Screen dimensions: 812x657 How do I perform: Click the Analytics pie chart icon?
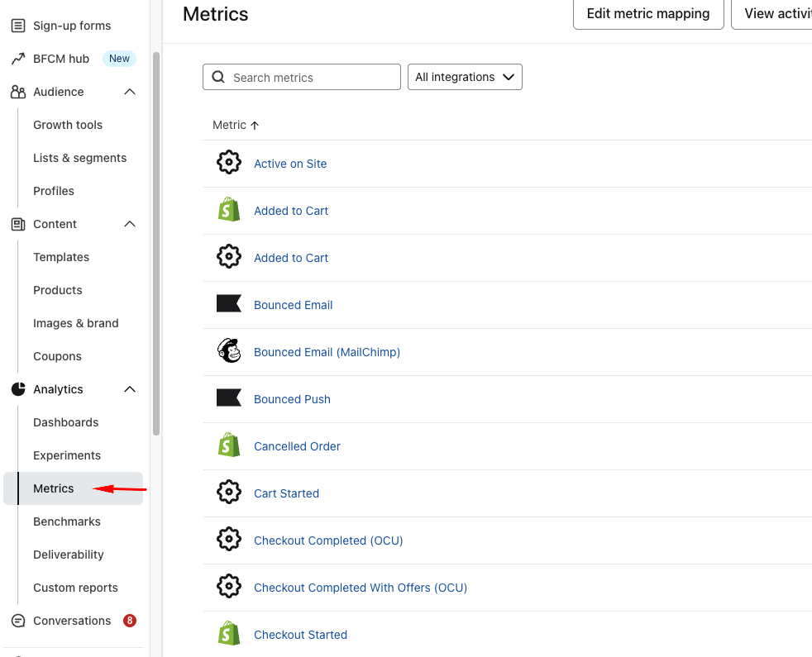pos(18,388)
